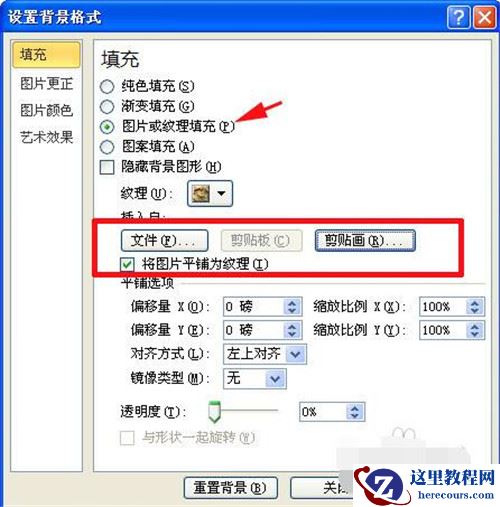Click the Clip Art (剪贴画) button
Screen dimensions: 500x507
(365, 240)
